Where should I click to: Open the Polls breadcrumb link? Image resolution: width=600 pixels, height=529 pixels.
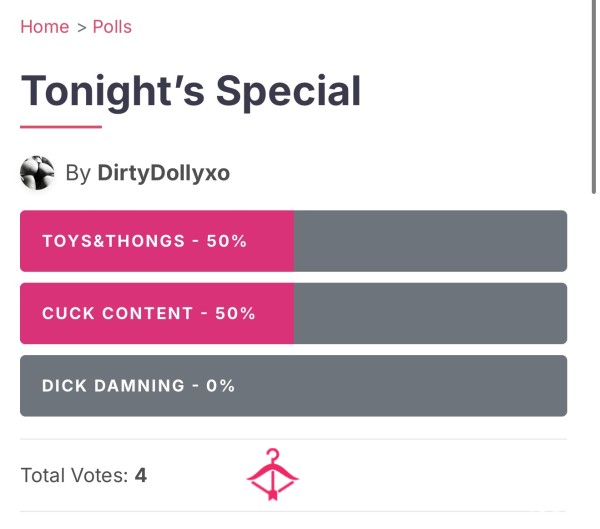point(112,27)
